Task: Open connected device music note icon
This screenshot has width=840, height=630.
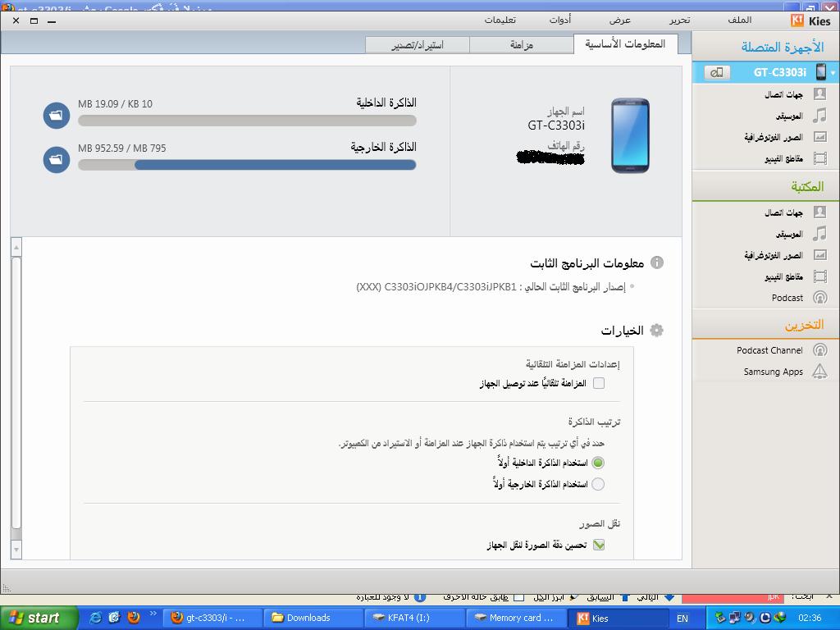Action: coord(819,115)
